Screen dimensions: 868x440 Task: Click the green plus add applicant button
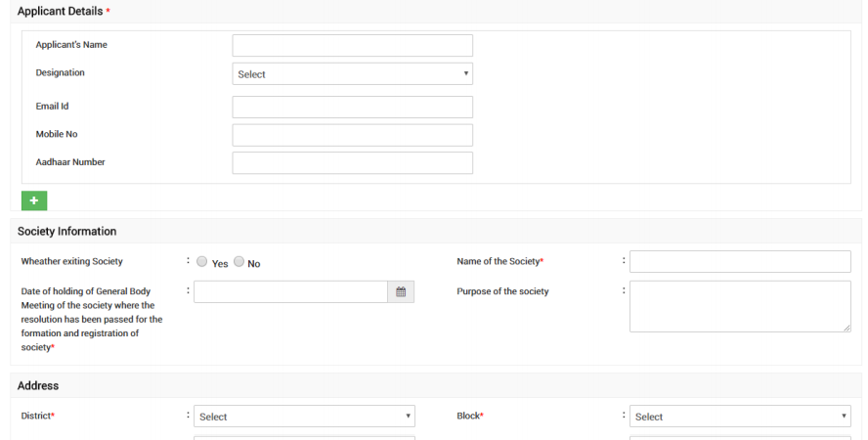coord(34,200)
